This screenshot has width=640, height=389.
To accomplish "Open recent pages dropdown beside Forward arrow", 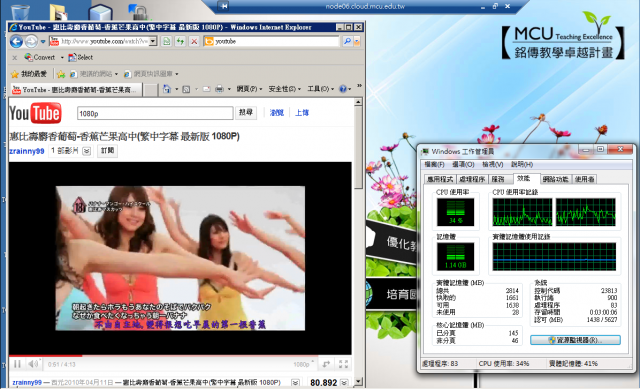I will point(43,41).
